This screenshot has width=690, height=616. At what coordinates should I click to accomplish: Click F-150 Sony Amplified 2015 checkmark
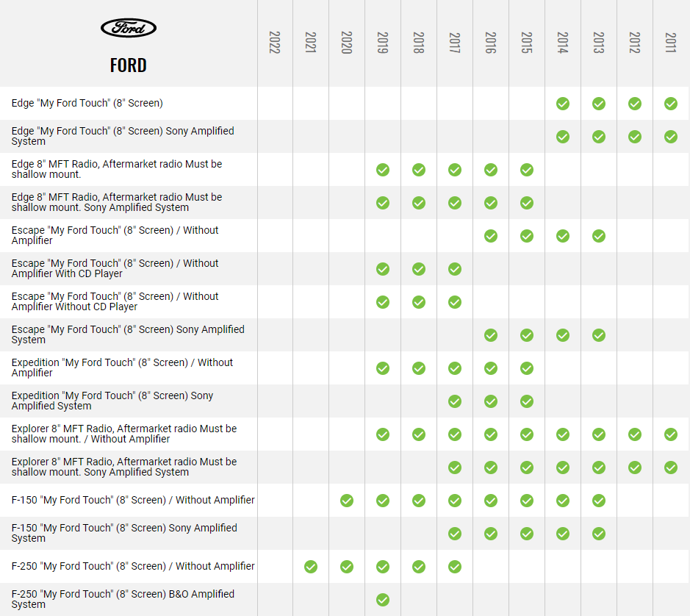pyautogui.click(x=526, y=534)
